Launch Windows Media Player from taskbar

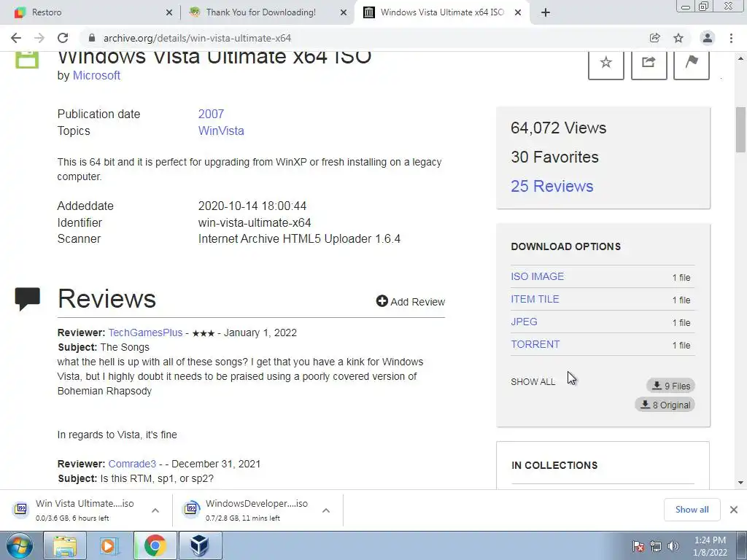[109, 545]
